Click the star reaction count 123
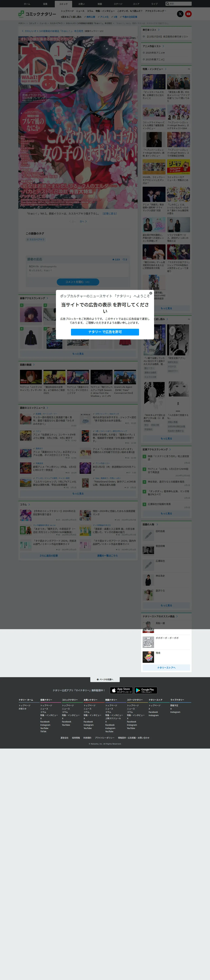The height and width of the screenshot is (980, 210). tap(116, 260)
